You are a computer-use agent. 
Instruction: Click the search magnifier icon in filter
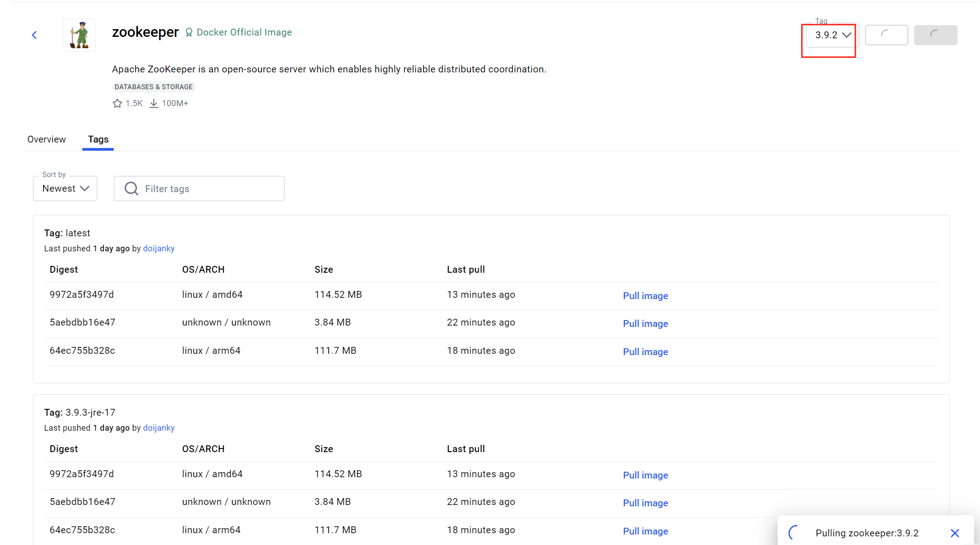[x=131, y=188]
